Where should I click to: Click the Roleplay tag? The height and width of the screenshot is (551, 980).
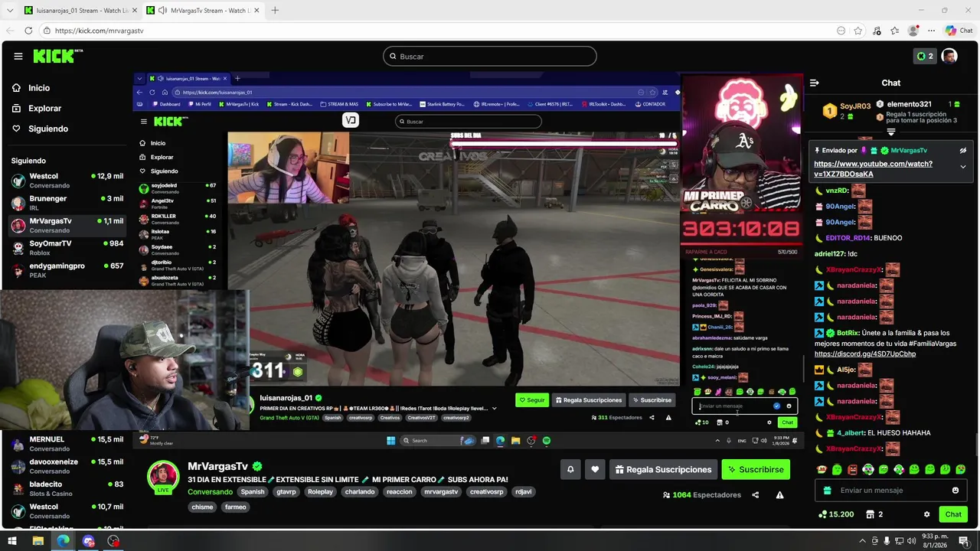320,492
